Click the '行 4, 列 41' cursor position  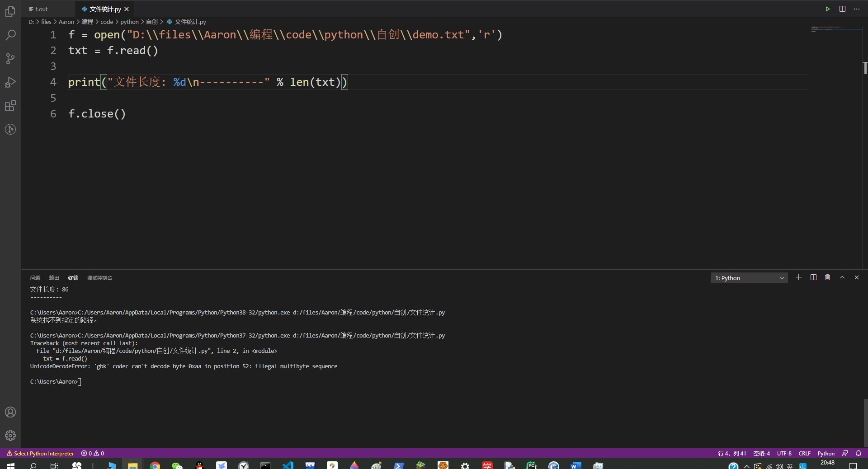point(732,453)
